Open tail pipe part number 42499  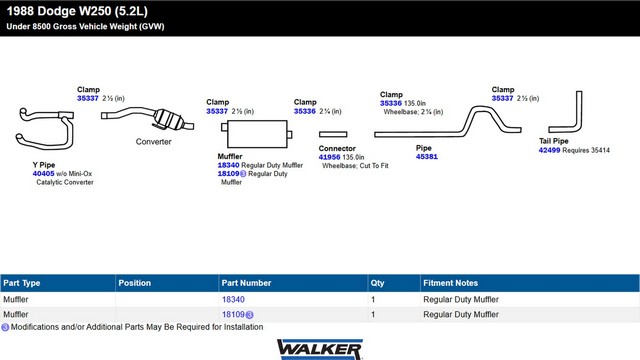549,150
